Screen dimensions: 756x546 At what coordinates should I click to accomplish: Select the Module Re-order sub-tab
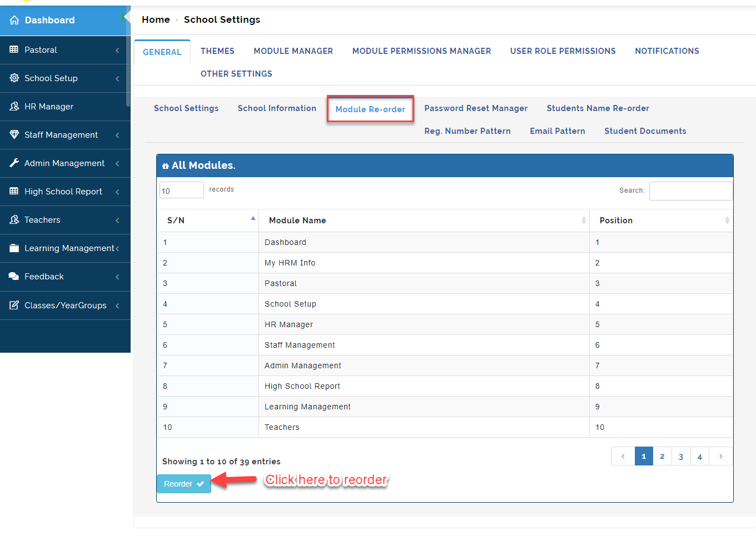pos(370,109)
